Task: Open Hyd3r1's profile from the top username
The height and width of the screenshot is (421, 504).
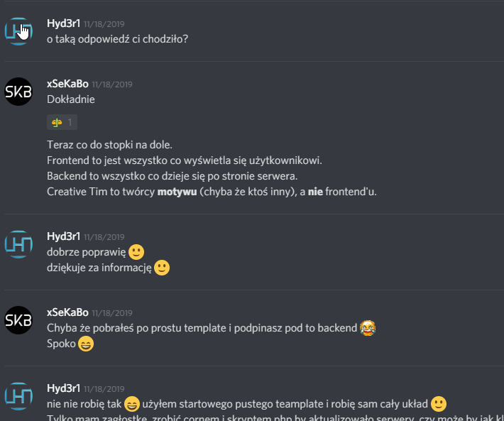Action: click(x=63, y=23)
